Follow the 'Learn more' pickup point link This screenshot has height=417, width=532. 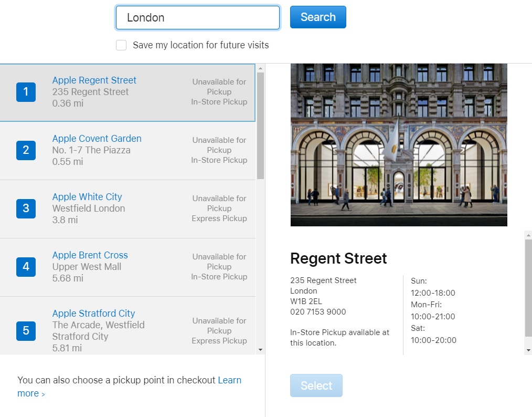tap(229, 380)
